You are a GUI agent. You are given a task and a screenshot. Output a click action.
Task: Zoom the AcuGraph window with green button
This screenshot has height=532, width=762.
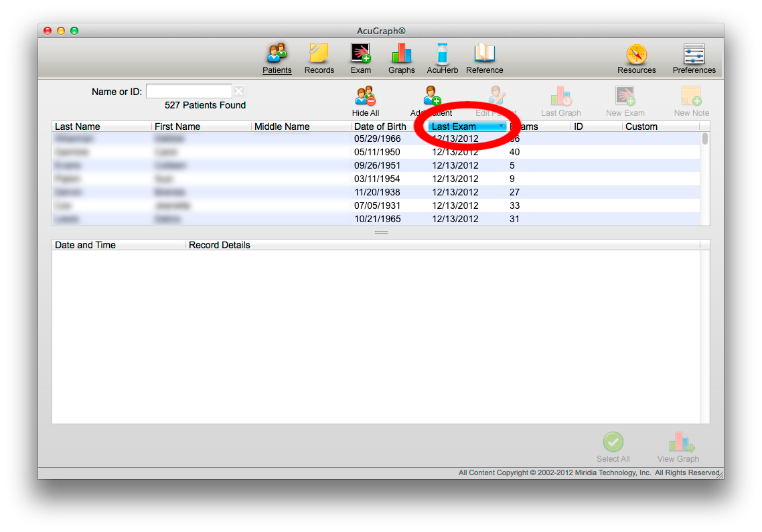point(74,31)
